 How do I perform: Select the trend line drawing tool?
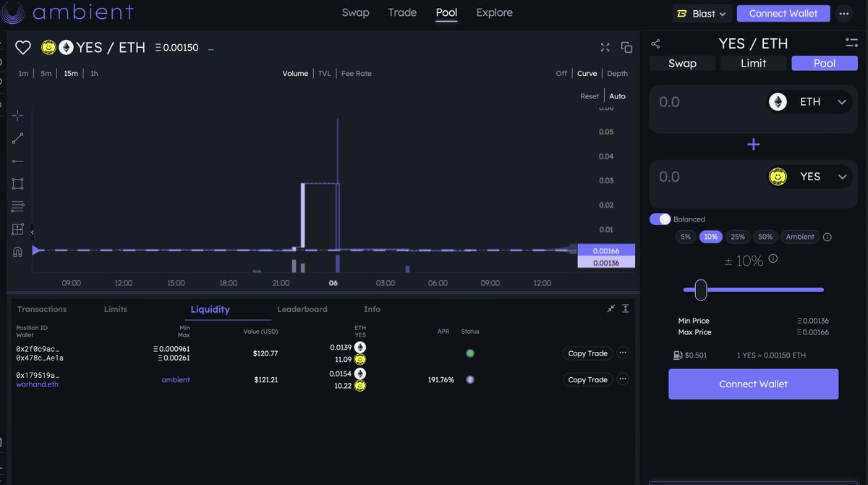coord(18,138)
